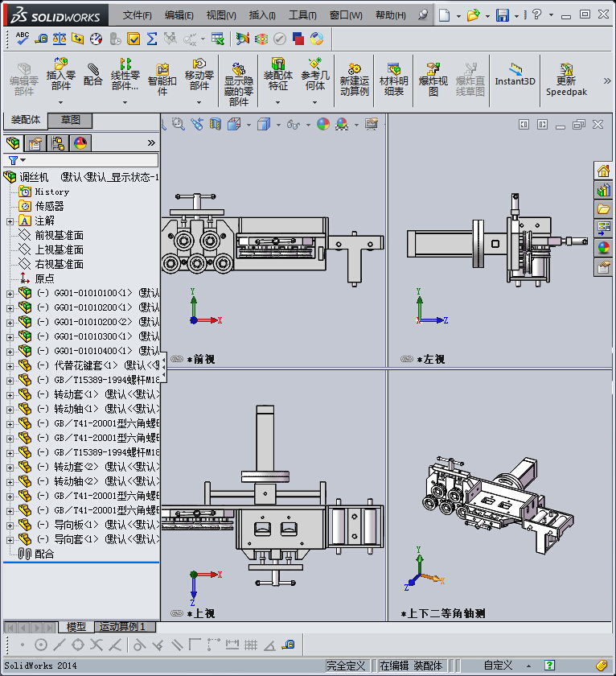Expand 导向板<1> tree node
The height and width of the screenshot is (676, 616).
(x=10, y=526)
